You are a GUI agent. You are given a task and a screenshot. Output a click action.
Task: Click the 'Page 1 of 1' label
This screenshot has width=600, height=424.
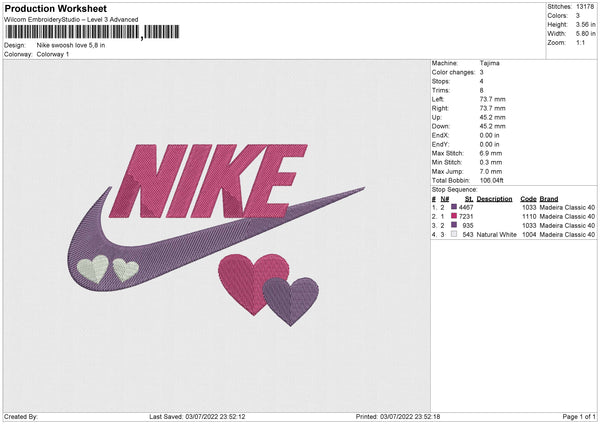(x=579, y=416)
